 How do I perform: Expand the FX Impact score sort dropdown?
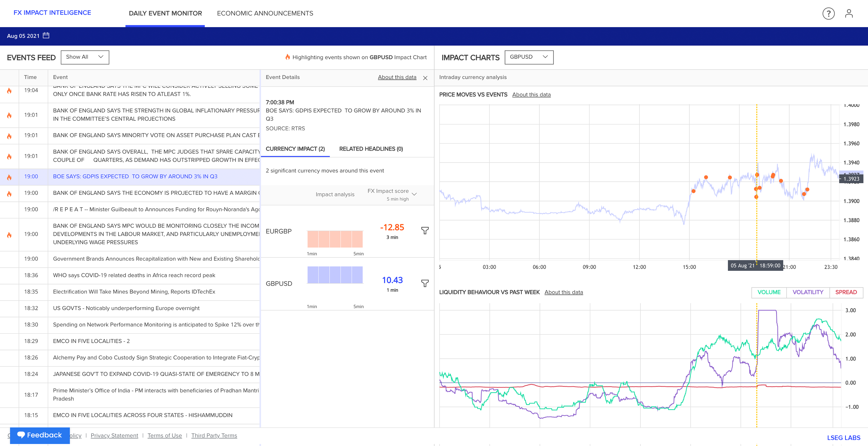[x=414, y=194]
